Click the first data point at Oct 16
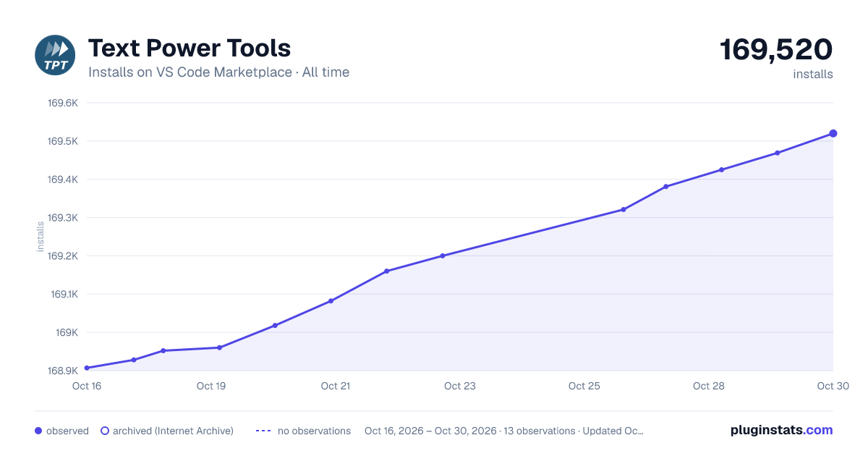868x456 pixels. [x=87, y=368]
